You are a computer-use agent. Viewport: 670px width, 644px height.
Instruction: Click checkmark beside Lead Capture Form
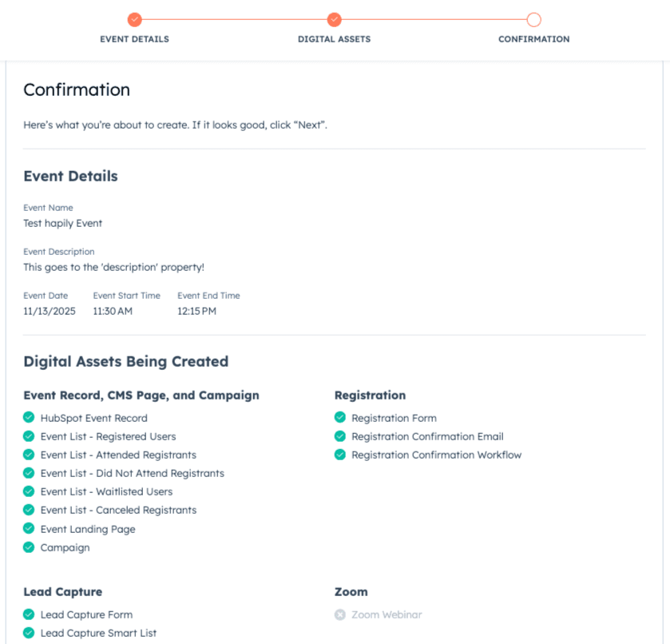(29, 614)
